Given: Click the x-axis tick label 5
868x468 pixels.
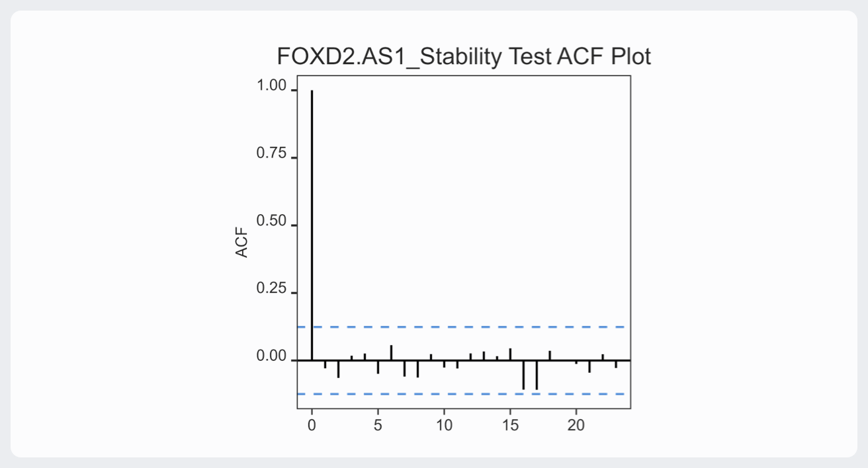Looking at the screenshot, I should 378,426.
